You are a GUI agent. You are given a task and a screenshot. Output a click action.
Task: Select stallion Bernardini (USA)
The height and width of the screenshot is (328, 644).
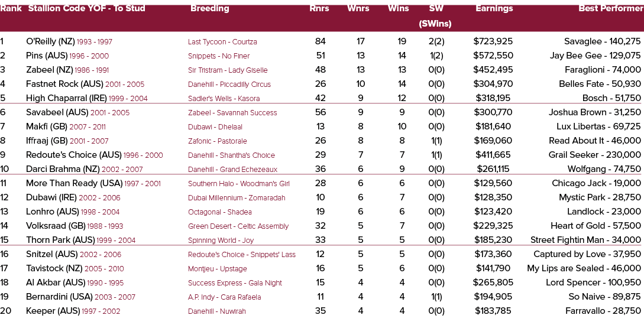click(59, 297)
